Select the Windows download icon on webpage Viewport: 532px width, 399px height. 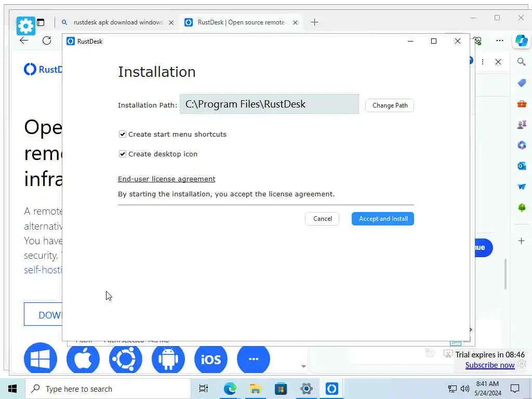41,359
